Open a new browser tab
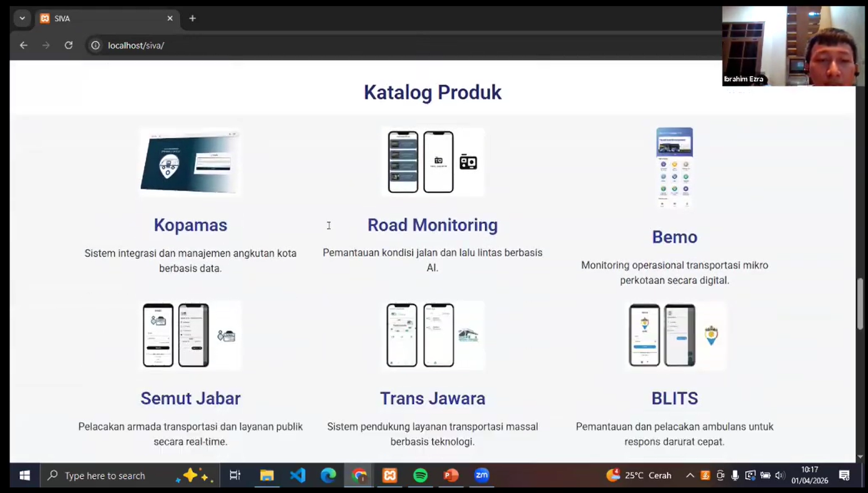This screenshot has height=493, width=868. (x=193, y=18)
